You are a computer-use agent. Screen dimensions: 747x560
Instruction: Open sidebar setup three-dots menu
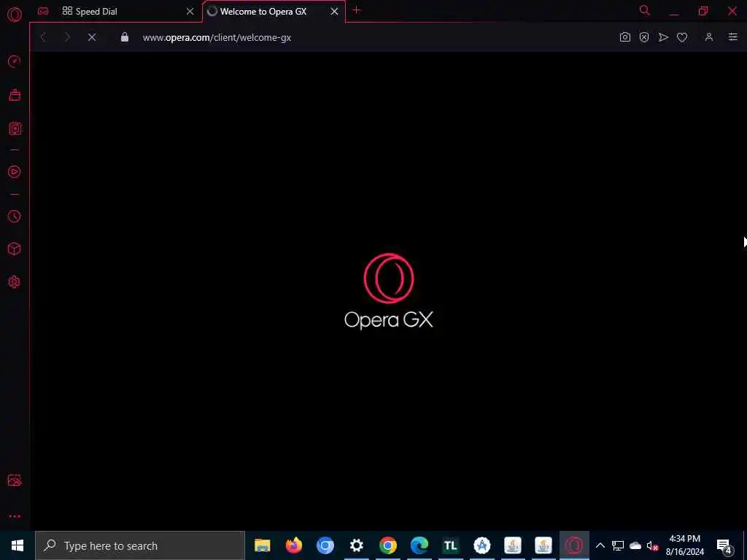pyautogui.click(x=15, y=516)
